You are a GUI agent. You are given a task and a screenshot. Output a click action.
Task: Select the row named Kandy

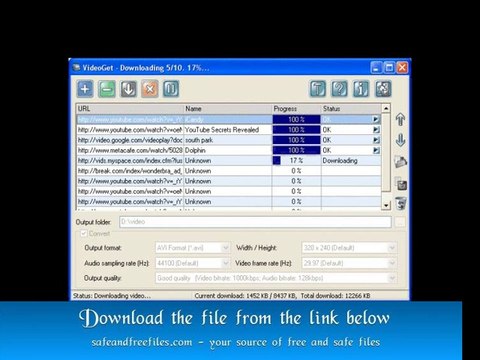[x=228, y=119]
